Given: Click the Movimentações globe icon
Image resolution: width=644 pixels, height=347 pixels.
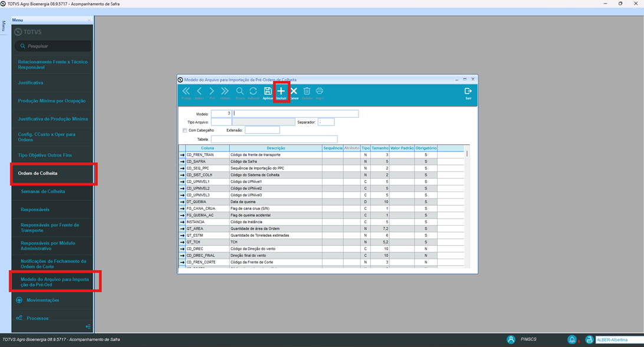Looking at the screenshot, I should click(x=19, y=300).
